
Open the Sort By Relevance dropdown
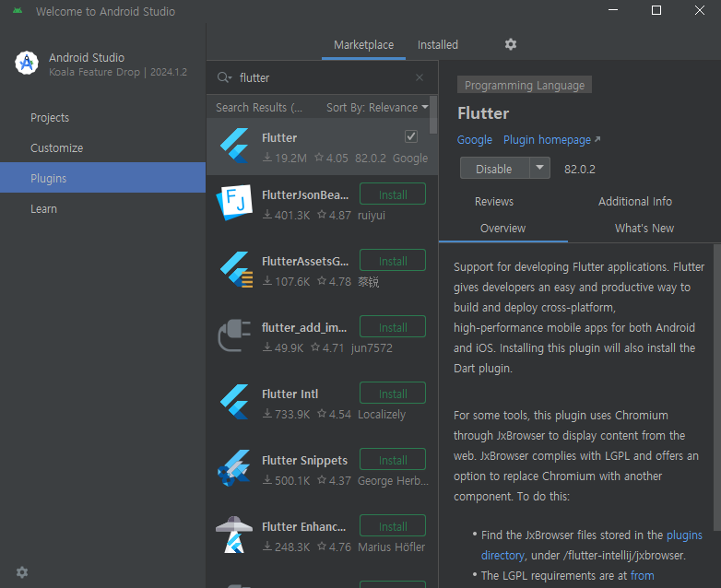point(377,108)
